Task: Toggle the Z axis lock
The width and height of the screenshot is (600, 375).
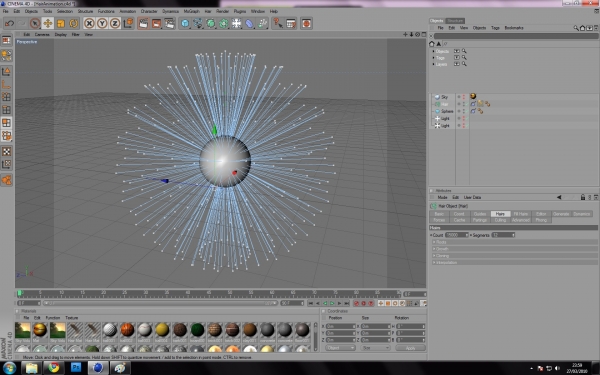Action: [115, 23]
